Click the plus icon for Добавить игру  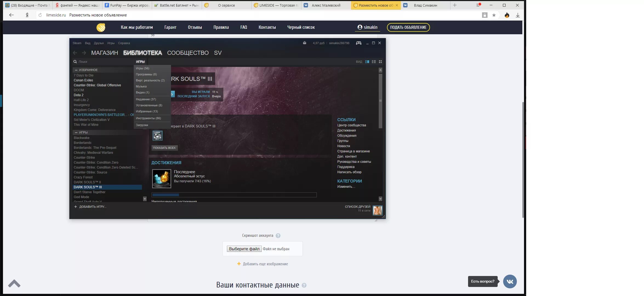(x=76, y=207)
